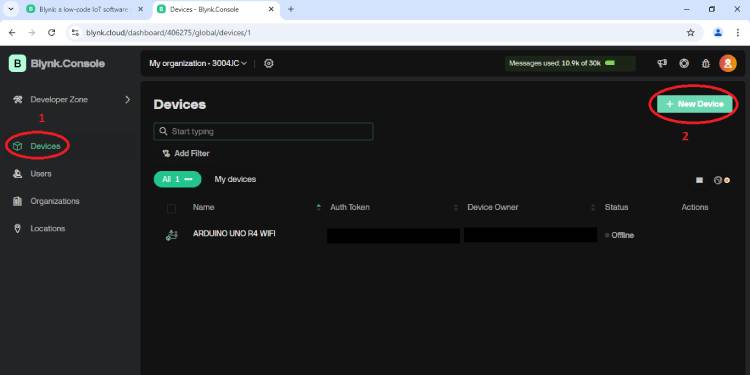This screenshot has height=375, width=750.
Task: Open My organization - 3004JC dropdown
Action: pyautogui.click(x=198, y=63)
